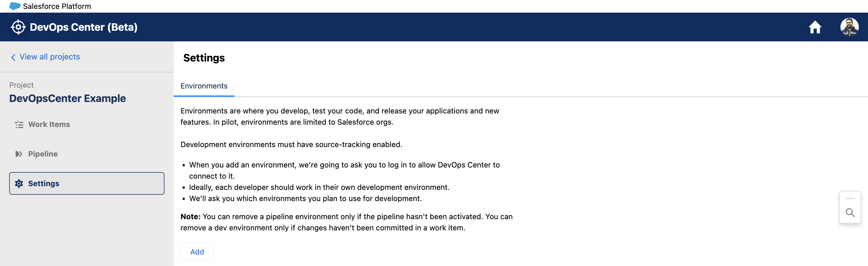Open search with the magnifier icon
Viewport: 868px width, 266px height.
coord(850,212)
